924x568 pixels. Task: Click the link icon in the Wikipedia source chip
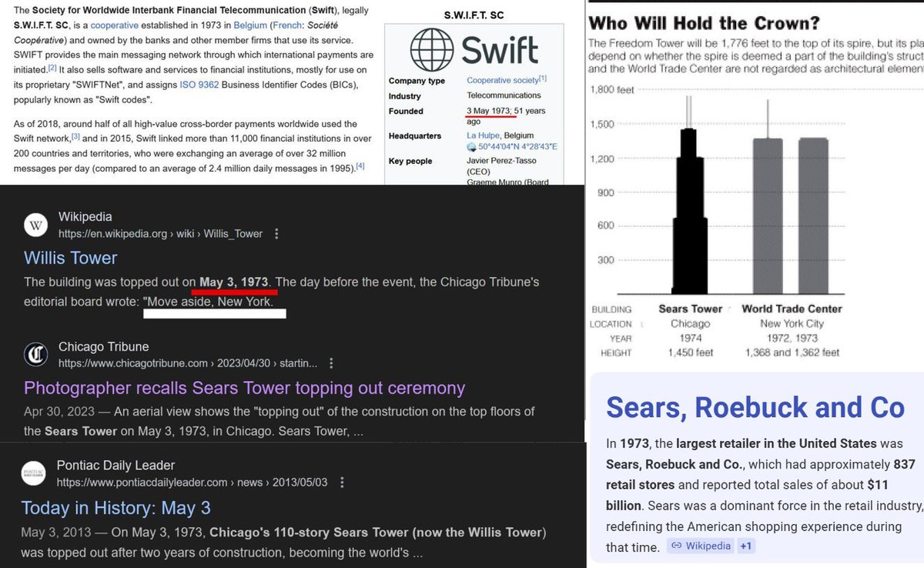(x=676, y=546)
